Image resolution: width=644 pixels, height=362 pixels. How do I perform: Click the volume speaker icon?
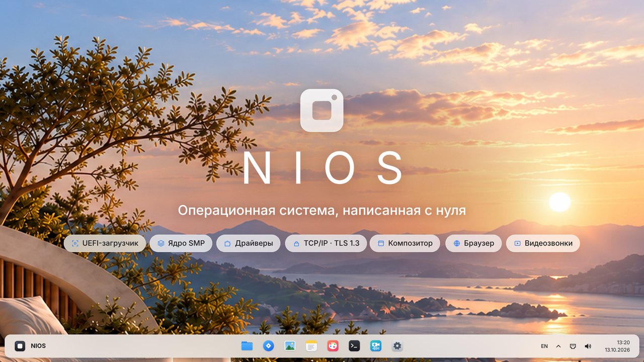(x=588, y=346)
